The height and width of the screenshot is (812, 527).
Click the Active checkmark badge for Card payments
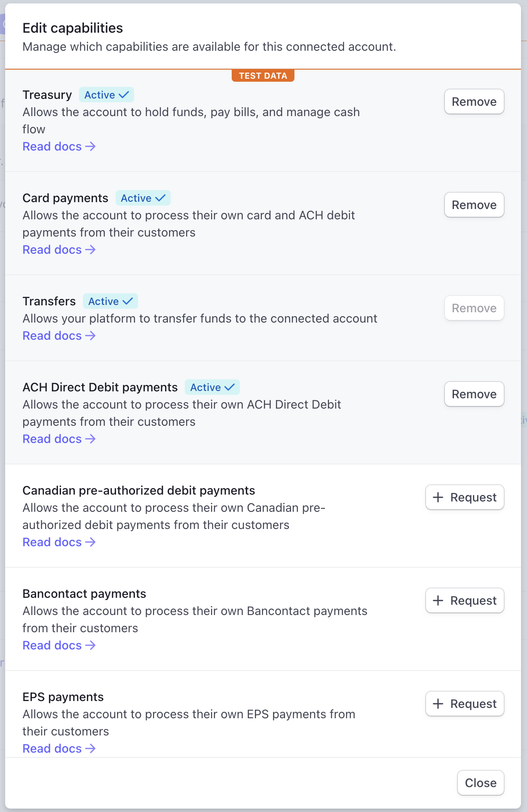pos(143,198)
